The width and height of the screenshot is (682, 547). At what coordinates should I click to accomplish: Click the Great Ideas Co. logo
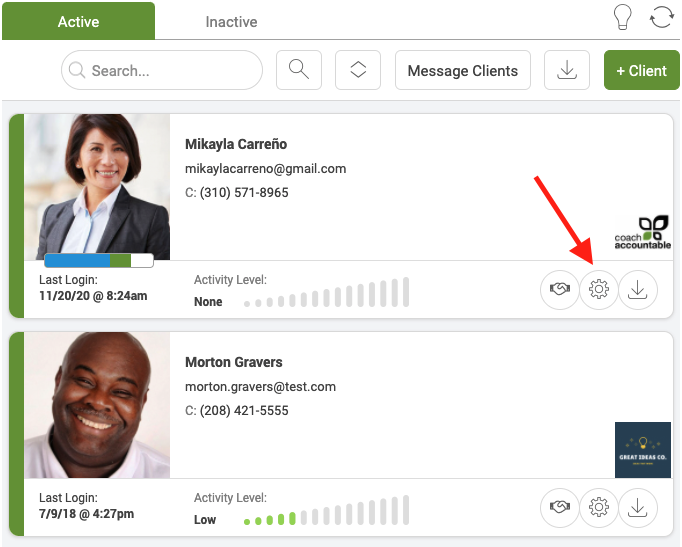tap(643, 450)
